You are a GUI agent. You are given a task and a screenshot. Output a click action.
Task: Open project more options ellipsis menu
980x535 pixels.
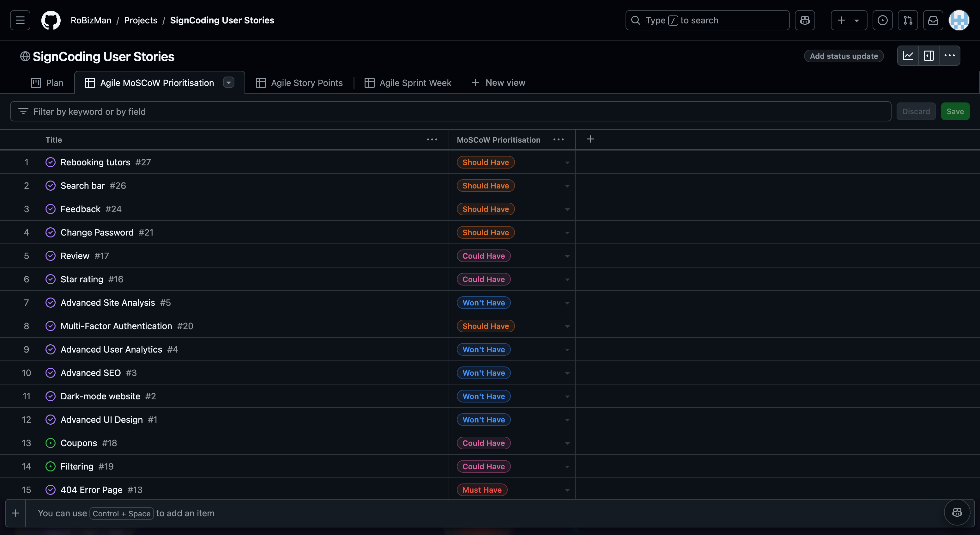click(950, 56)
